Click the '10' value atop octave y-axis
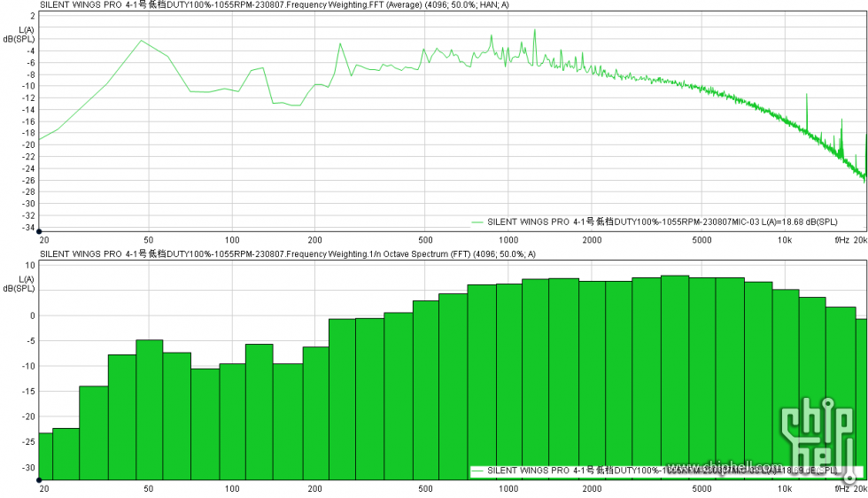The image size is (868, 498). (x=30, y=265)
